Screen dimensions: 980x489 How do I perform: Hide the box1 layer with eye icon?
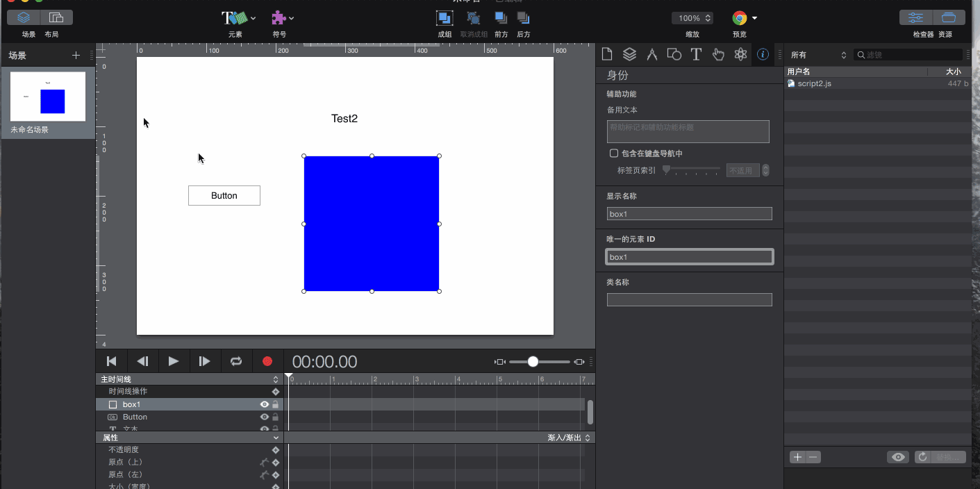pos(264,404)
